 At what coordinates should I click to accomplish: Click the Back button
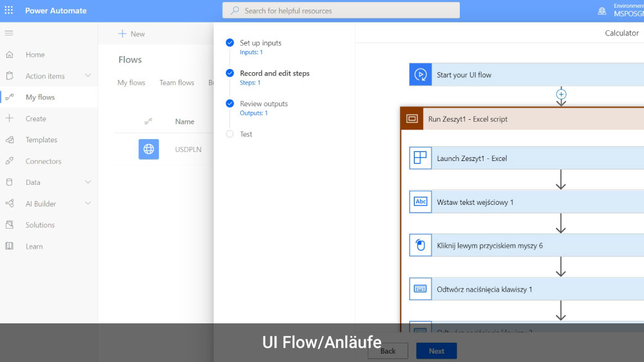[388, 351]
